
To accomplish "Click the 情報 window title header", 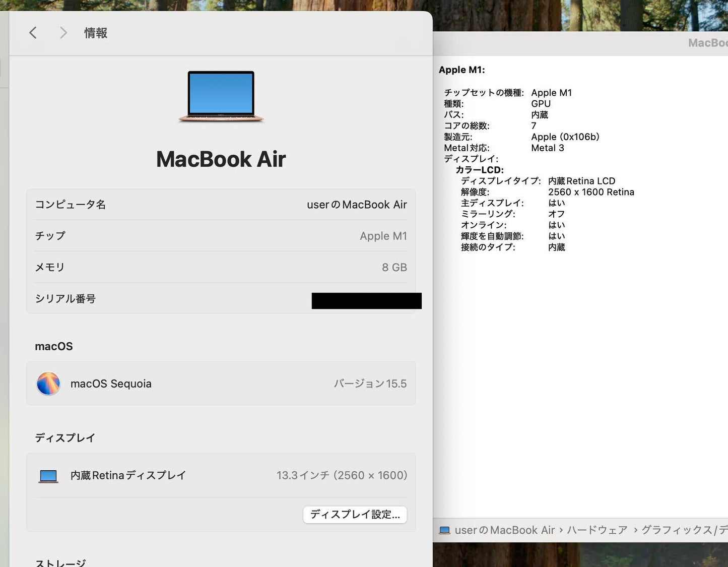I will (95, 32).
